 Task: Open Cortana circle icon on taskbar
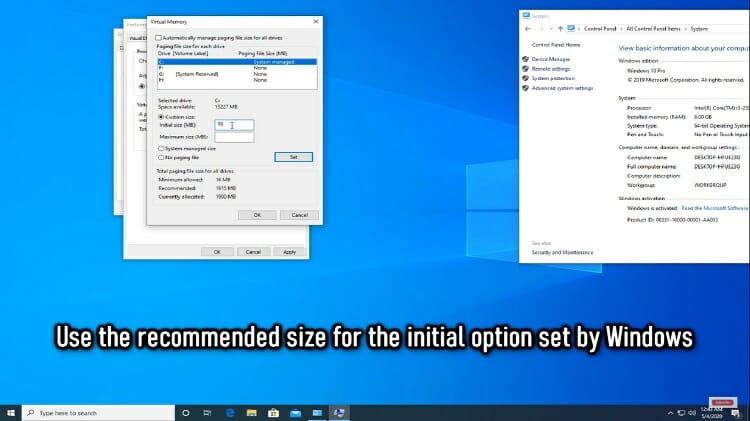click(186, 412)
